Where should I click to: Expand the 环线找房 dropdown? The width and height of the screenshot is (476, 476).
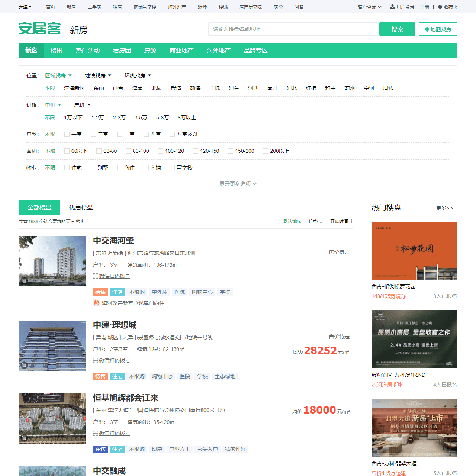(138, 75)
